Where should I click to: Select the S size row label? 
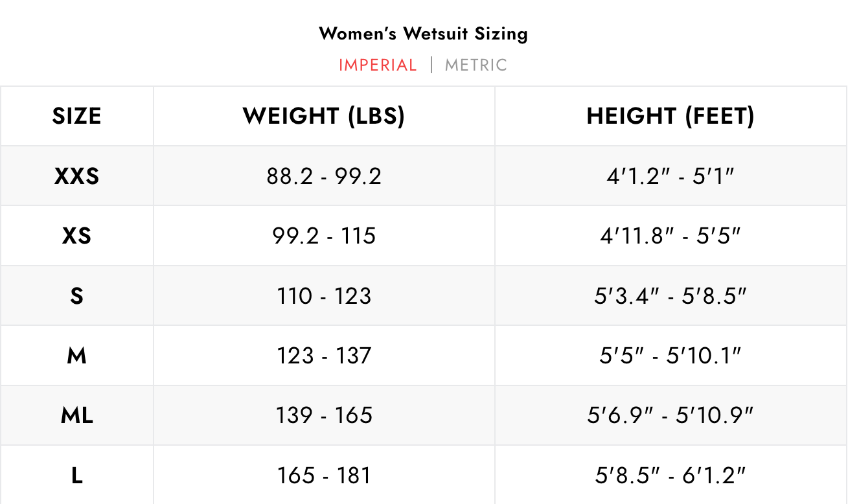(x=76, y=296)
